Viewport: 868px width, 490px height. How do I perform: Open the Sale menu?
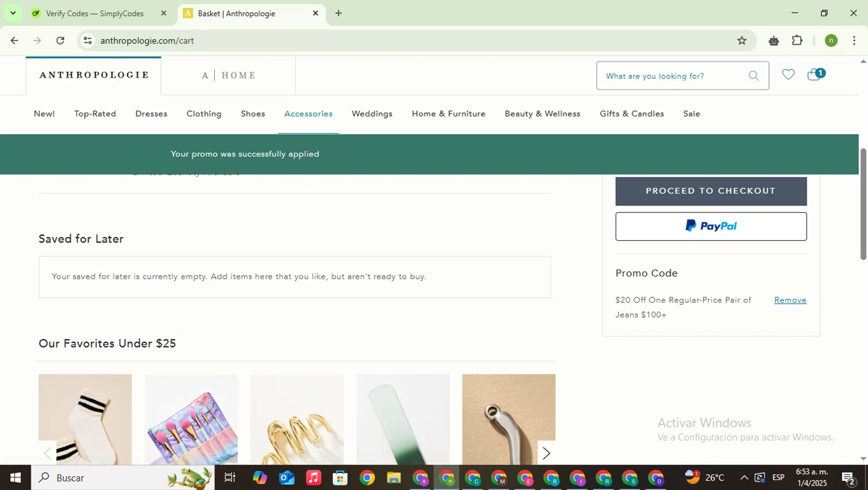pyautogui.click(x=692, y=114)
